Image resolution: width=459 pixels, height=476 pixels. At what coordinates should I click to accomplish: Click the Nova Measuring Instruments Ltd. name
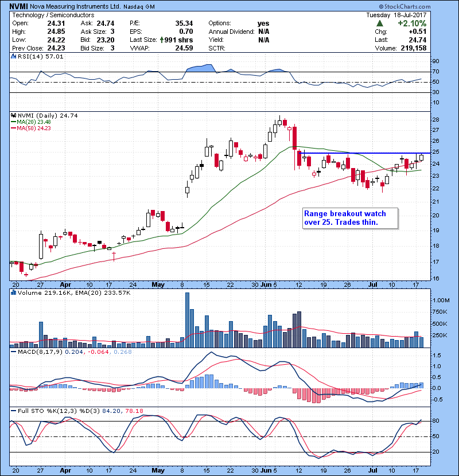76,7
